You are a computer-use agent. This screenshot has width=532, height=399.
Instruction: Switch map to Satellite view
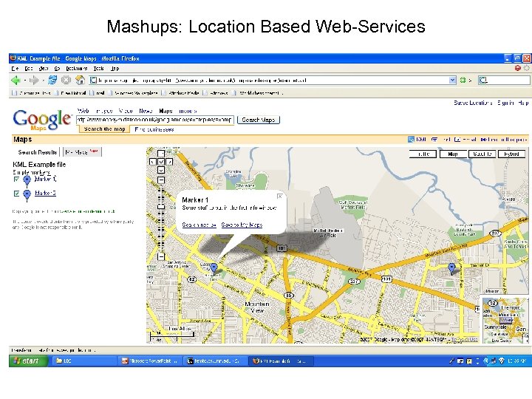coord(482,154)
